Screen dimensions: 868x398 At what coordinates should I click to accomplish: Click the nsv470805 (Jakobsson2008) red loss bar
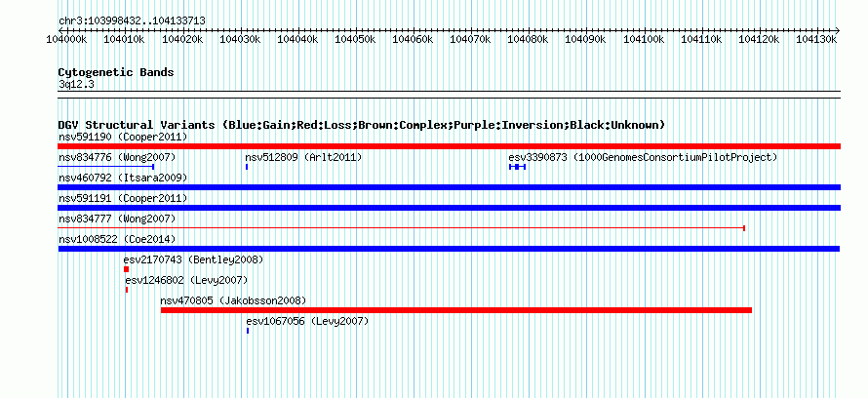(456, 310)
